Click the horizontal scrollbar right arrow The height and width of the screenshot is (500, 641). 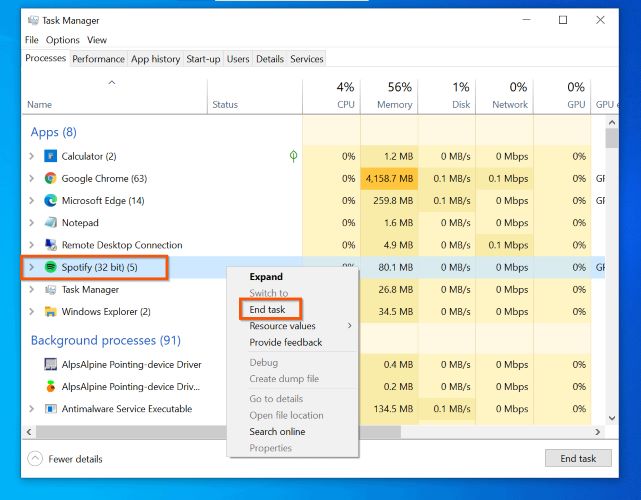tap(598, 432)
